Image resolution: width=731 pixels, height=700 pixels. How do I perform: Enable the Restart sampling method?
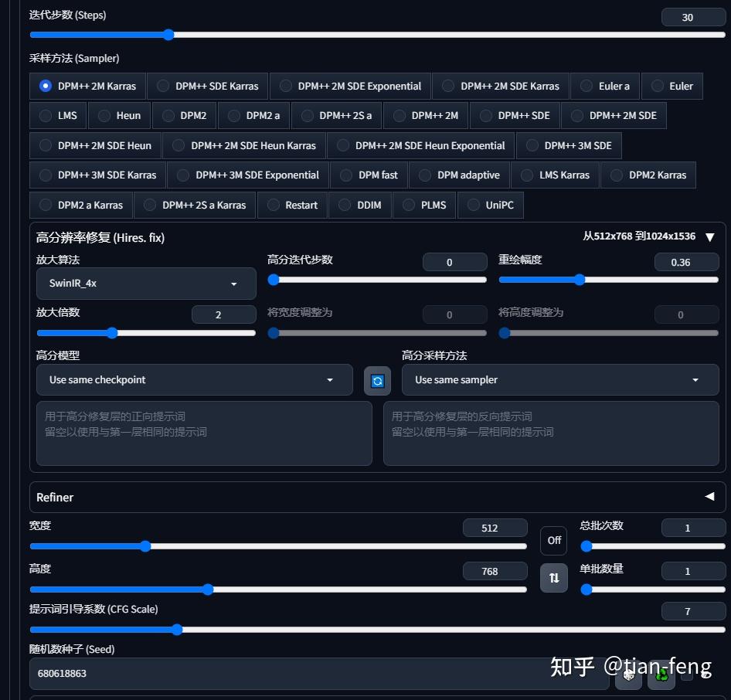coord(292,205)
